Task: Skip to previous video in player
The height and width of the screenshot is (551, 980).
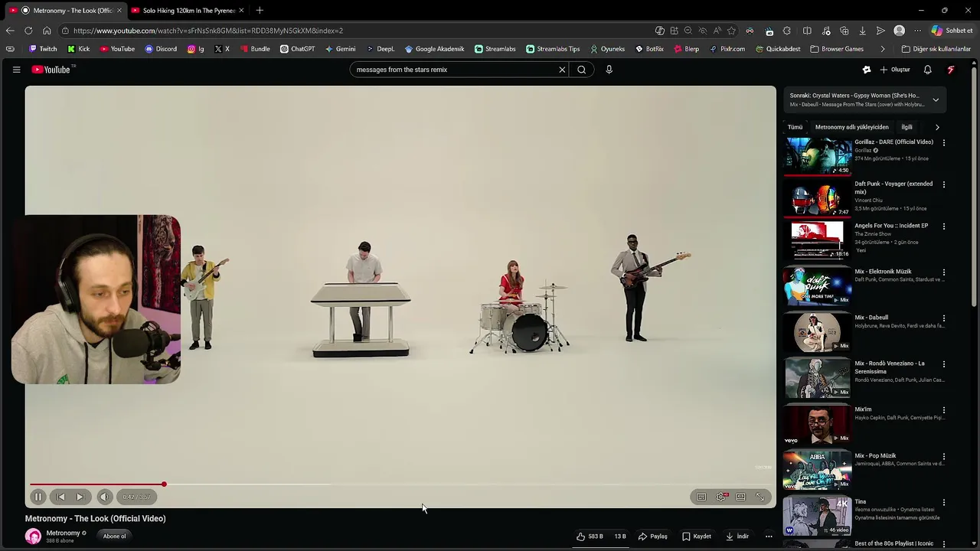Action: pyautogui.click(x=60, y=497)
